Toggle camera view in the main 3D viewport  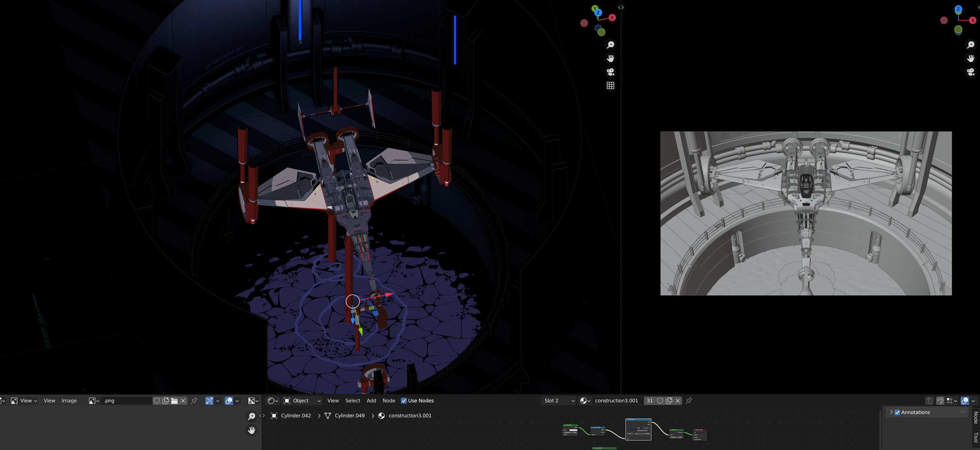pos(610,72)
